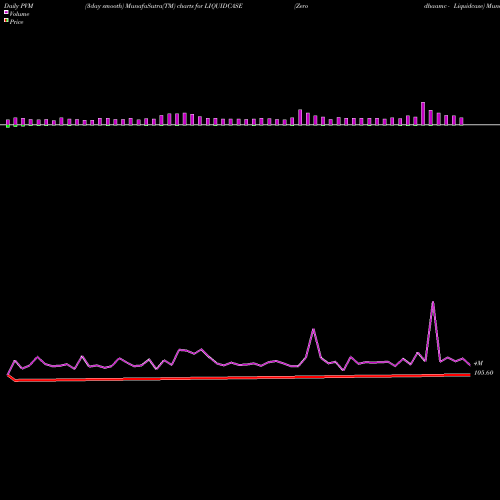500x500 pixels.
Task: Click the Volume legend color swatch
Action: (x=6, y=12)
